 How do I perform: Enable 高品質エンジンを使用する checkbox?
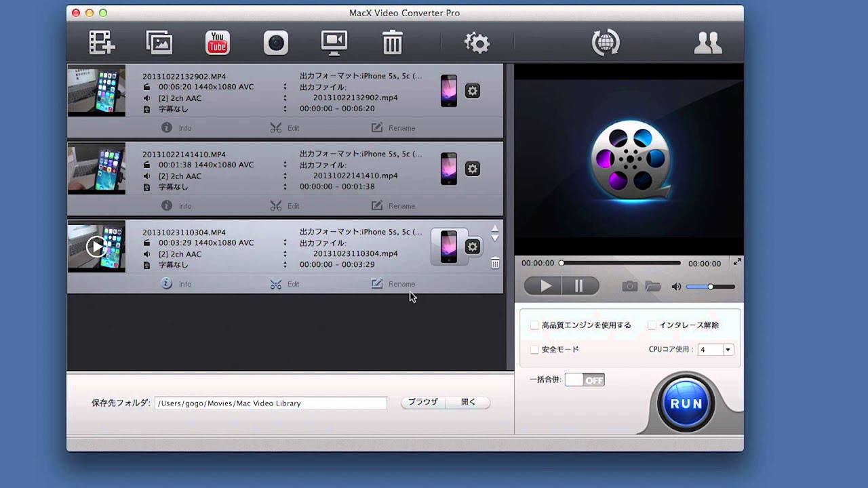[534, 325]
